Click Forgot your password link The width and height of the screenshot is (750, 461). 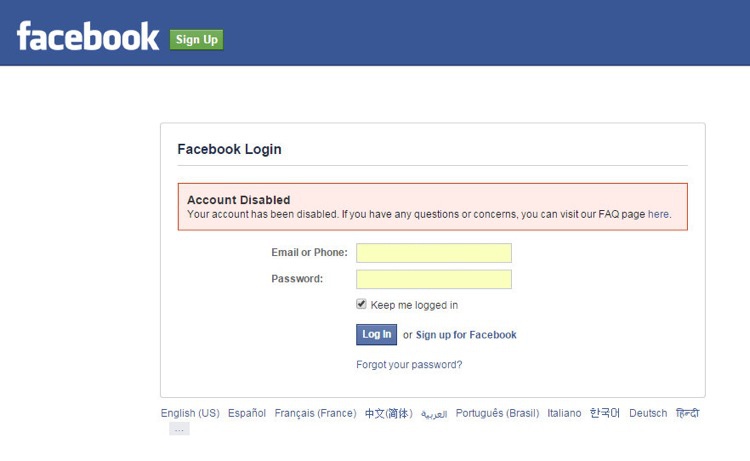click(409, 365)
